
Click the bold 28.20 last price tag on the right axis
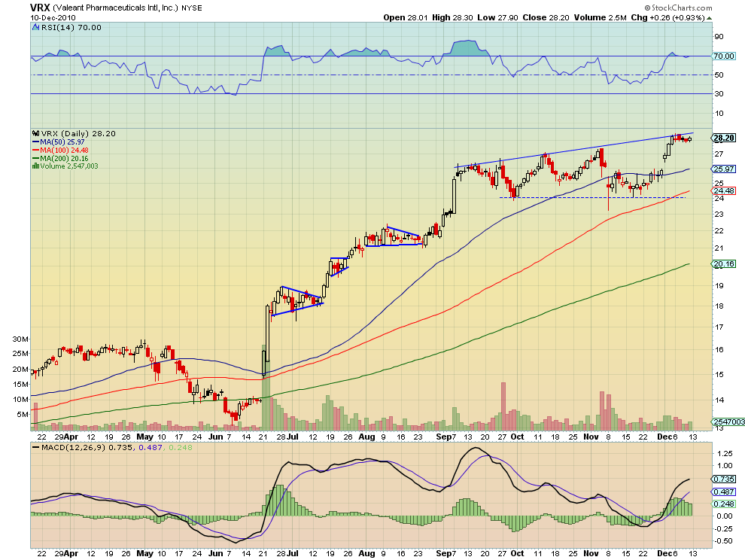pos(724,138)
